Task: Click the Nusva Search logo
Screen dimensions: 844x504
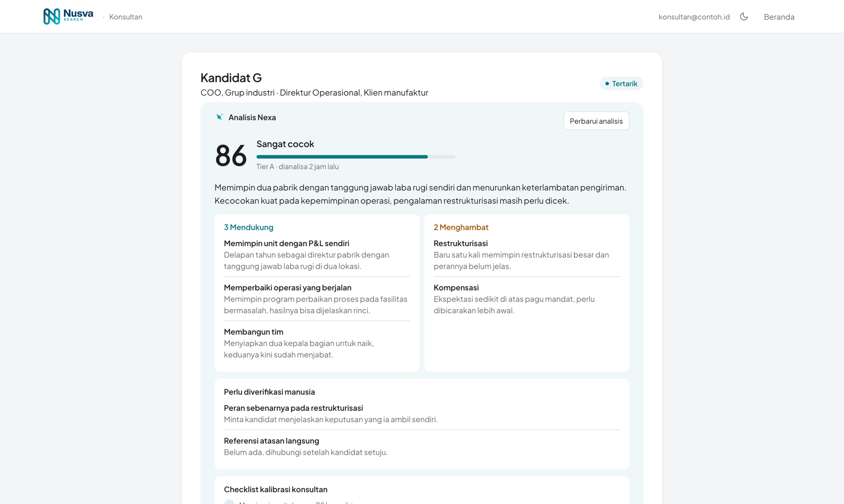Action: [68, 16]
